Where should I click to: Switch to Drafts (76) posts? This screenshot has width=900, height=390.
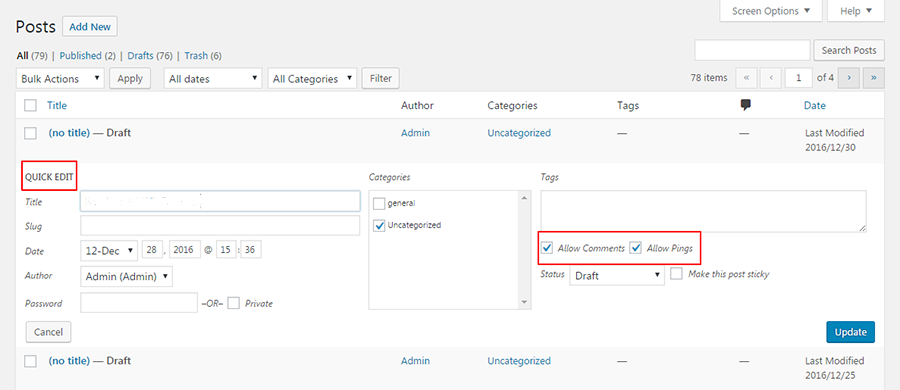pos(150,56)
